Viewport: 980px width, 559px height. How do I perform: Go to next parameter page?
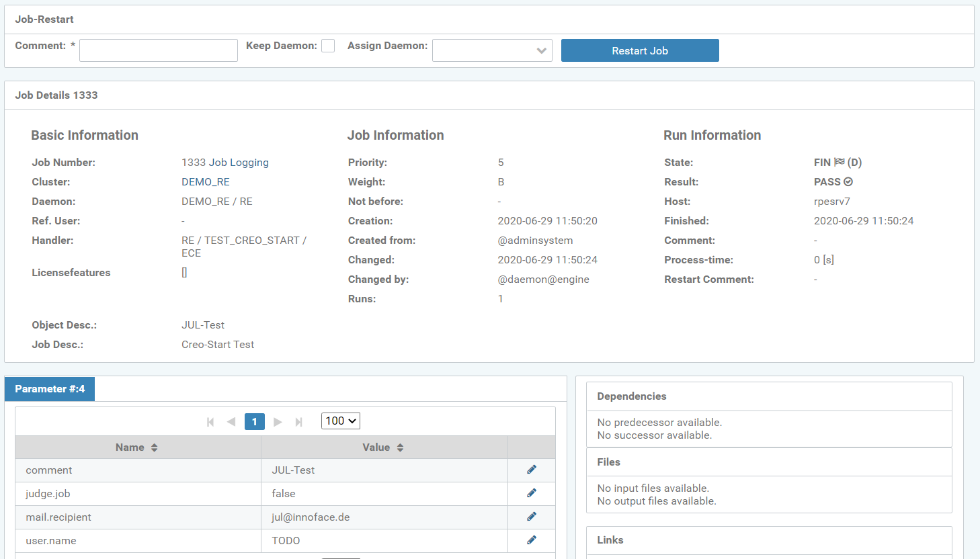tap(278, 422)
